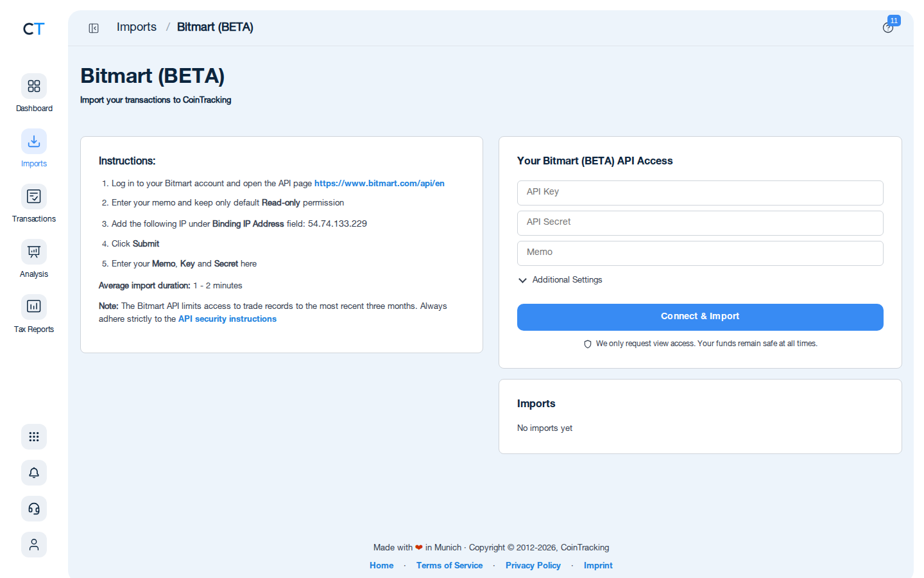Click the Bitmart (BETA) page heading
Screen dimensions: 924x578
(153, 76)
